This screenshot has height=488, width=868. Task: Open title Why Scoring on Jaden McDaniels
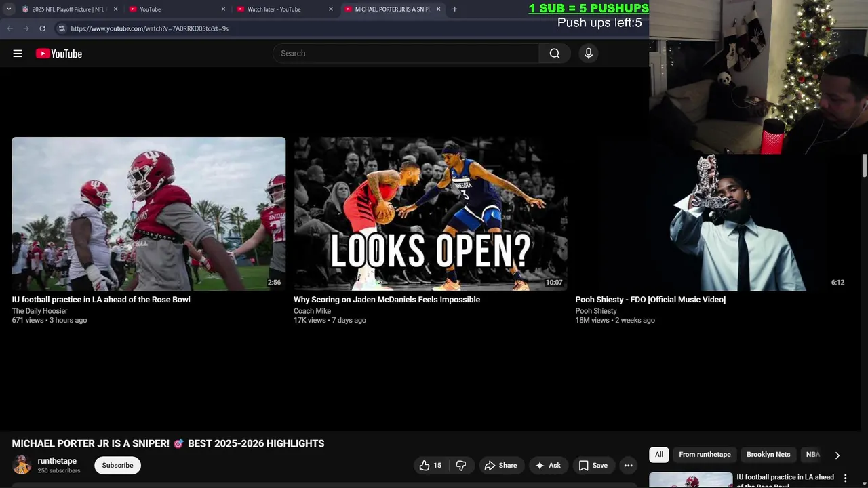[387, 300]
